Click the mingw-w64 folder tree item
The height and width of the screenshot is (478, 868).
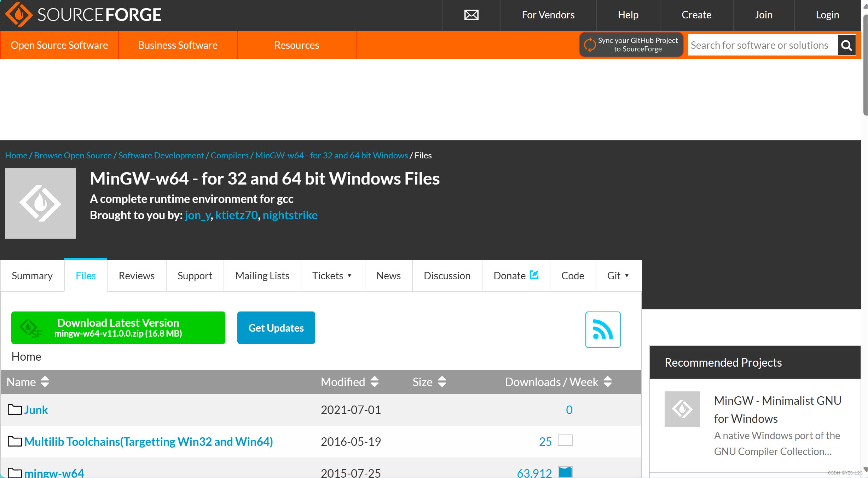[54, 471]
